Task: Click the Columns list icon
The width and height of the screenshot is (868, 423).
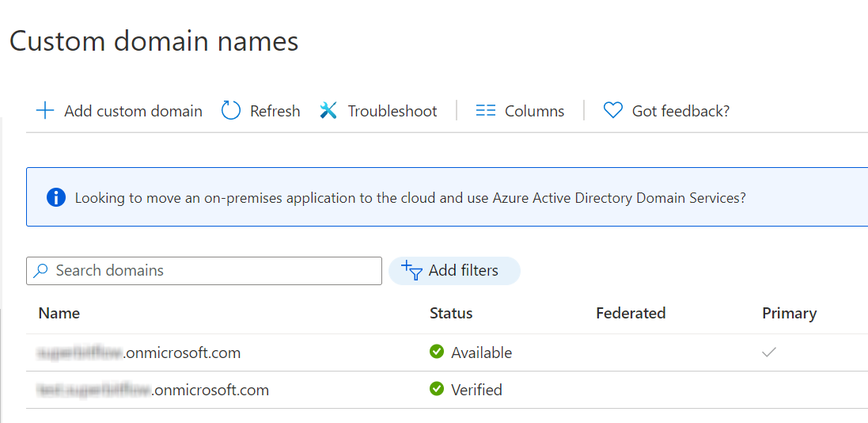Action: click(486, 111)
